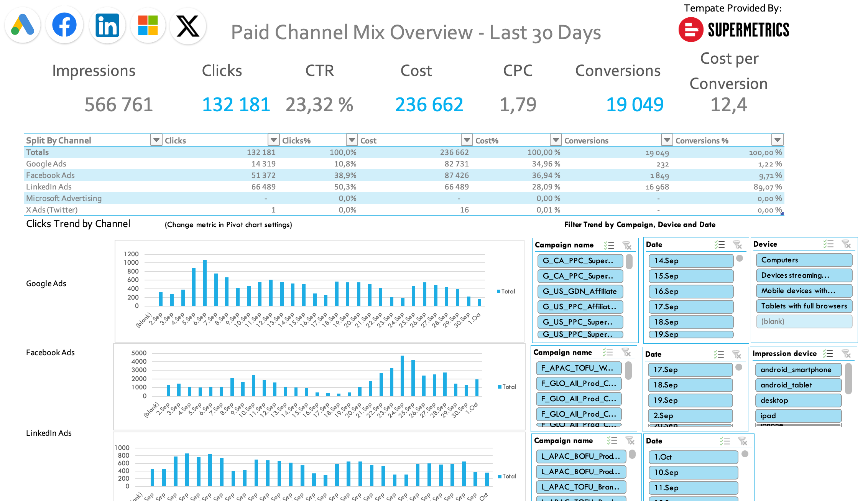Open the Cost% column filter dropdown
The image size is (868, 501).
pyautogui.click(x=556, y=140)
